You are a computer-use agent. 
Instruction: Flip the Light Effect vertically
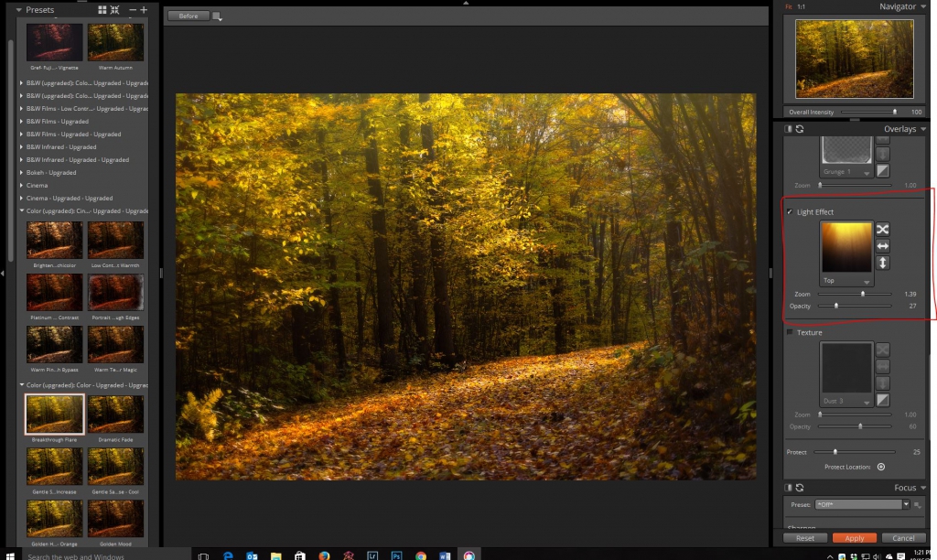point(882,263)
